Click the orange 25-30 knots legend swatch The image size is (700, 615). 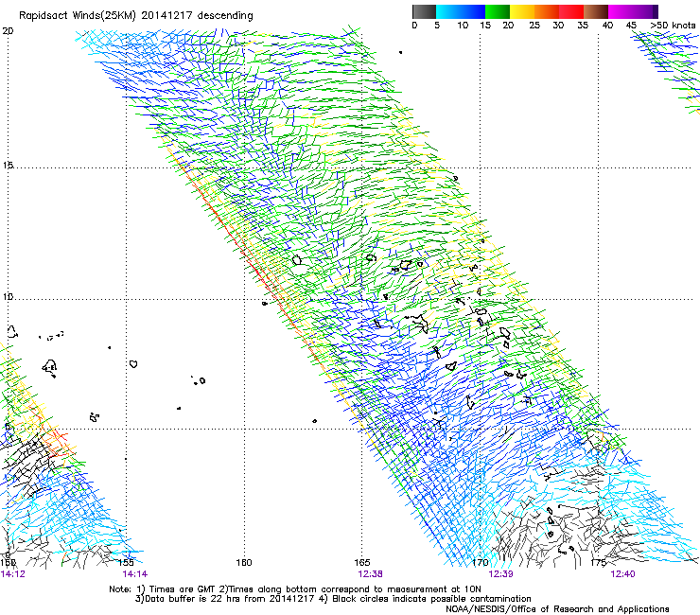pyautogui.click(x=547, y=11)
